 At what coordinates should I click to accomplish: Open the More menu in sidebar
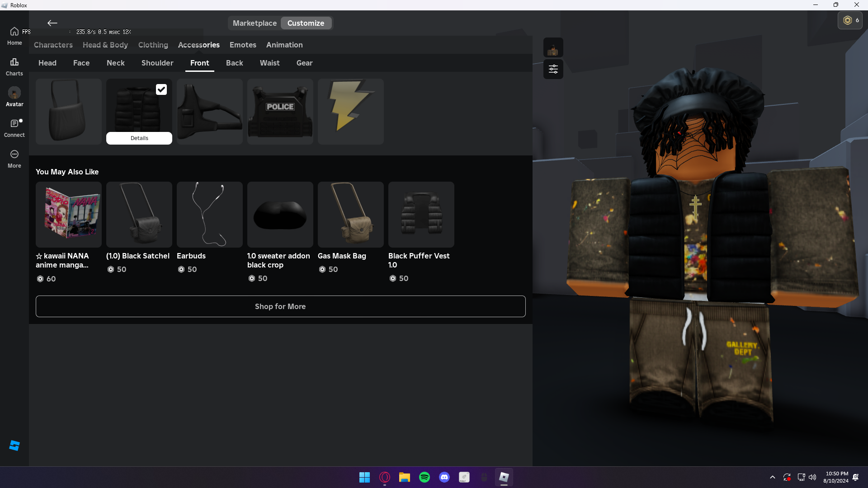[x=14, y=159]
